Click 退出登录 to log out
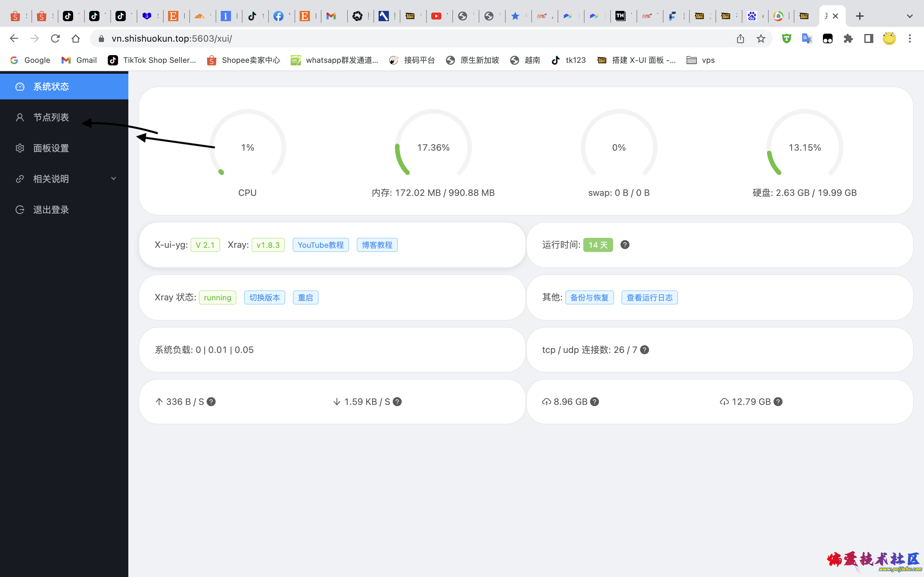 click(x=51, y=210)
